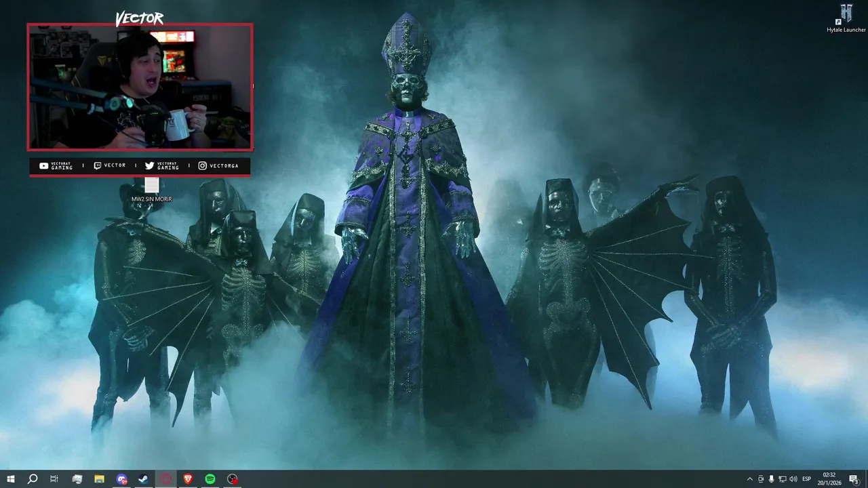Expand hidden system tray icons
Screen dimensions: 868x488
click(x=749, y=479)
